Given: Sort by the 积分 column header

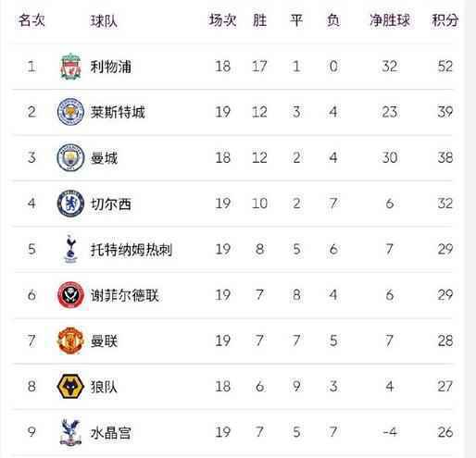Looking at the screenshot, I should coord(445,20).
